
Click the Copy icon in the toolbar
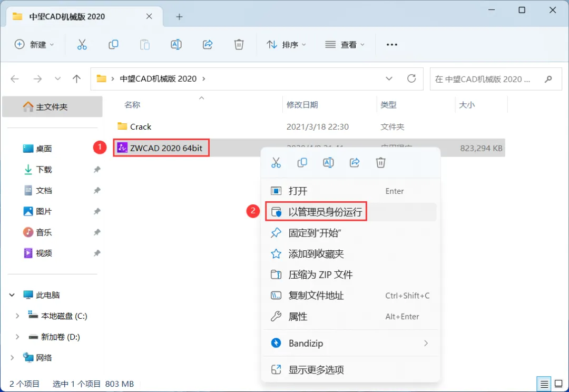click(x=113, y=45)
